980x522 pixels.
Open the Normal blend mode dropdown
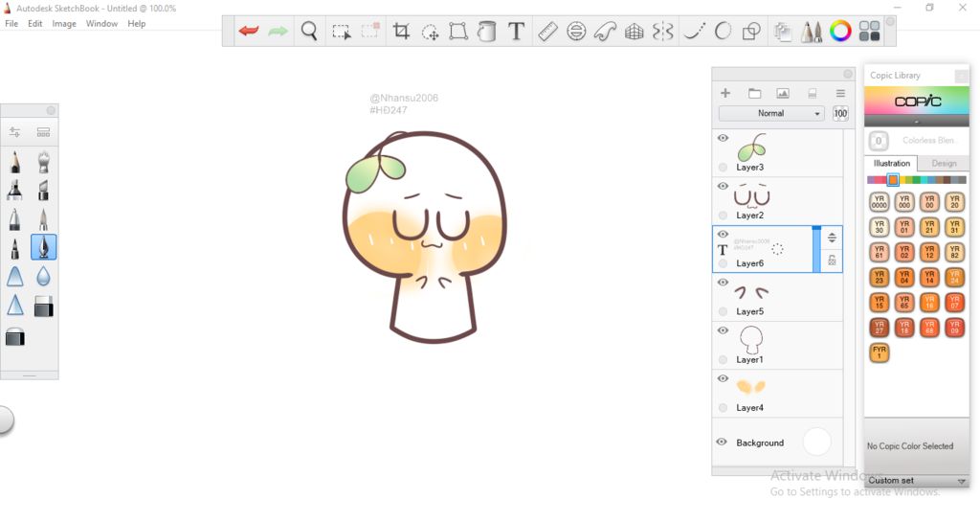771,113
